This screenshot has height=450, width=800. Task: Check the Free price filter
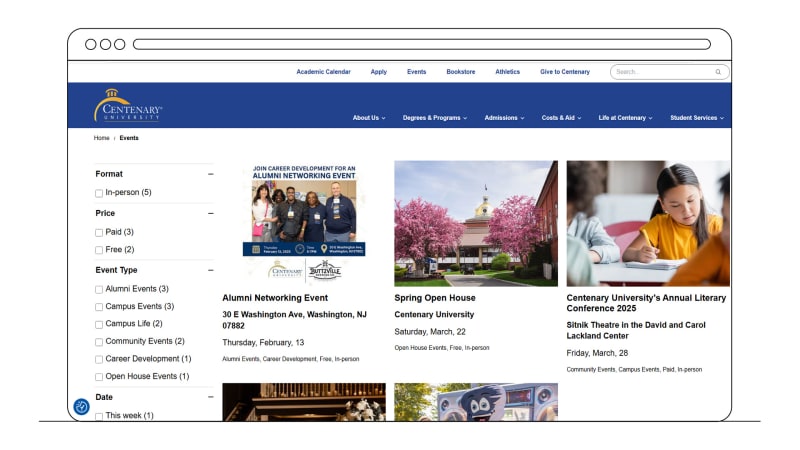pos(99,250)
